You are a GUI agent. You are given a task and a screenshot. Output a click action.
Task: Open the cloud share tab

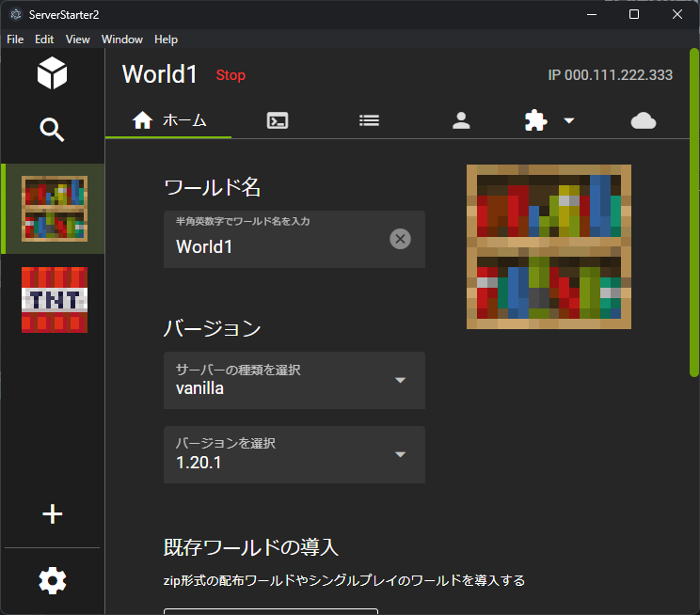644,120
